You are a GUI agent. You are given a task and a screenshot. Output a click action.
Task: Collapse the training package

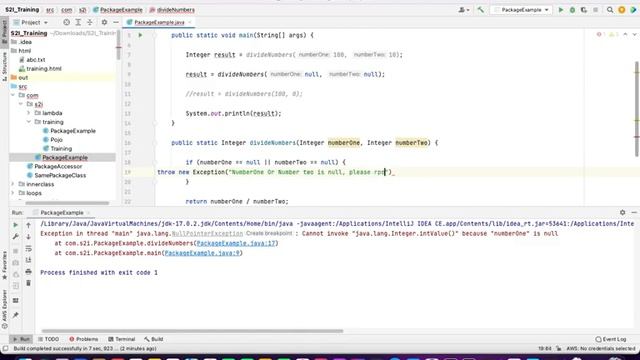(29, 122)
